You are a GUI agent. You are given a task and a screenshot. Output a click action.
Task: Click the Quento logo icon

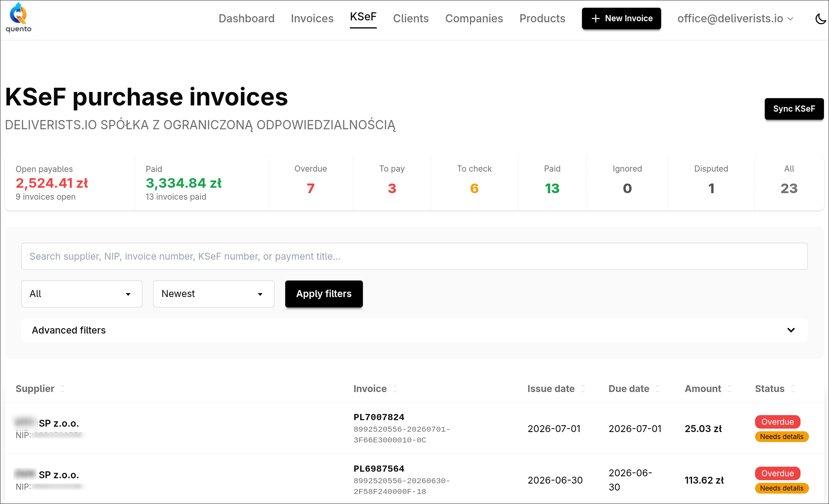coord(18,18)
